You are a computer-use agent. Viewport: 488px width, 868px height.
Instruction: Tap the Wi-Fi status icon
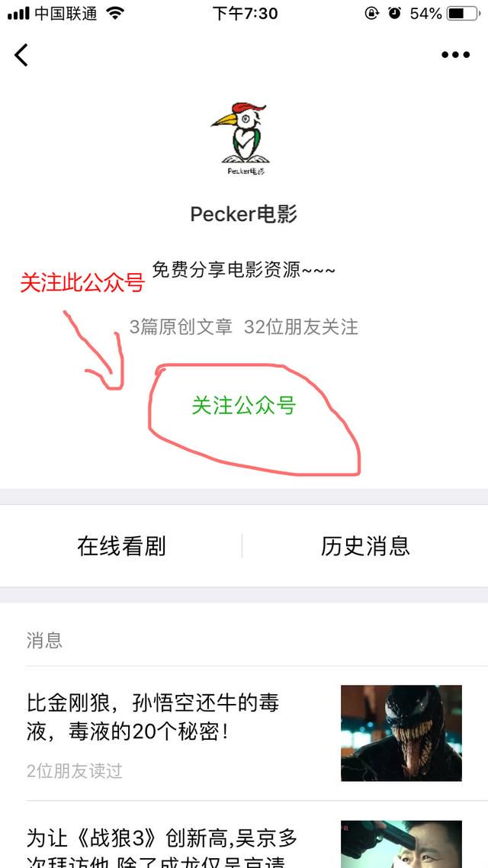tap(115, 13)
